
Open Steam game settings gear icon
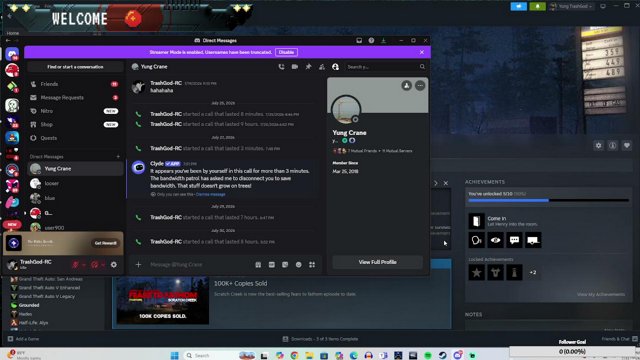[x=598, y=145]
